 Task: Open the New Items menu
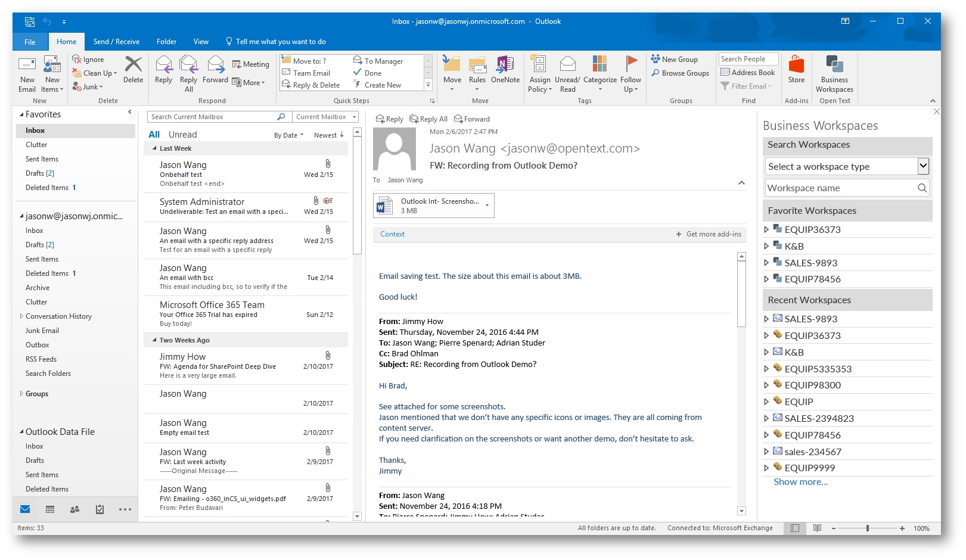coord(52,74)
